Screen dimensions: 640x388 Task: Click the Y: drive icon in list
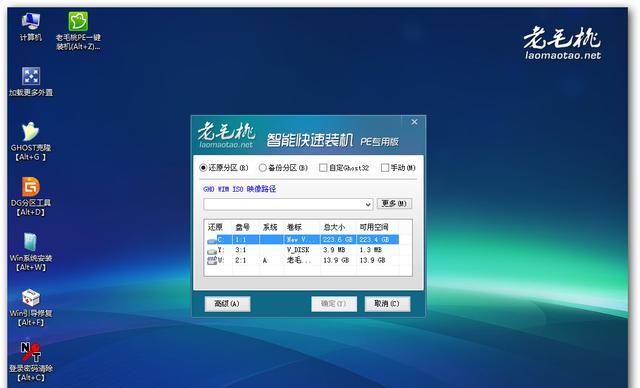[x=212, y=251]
